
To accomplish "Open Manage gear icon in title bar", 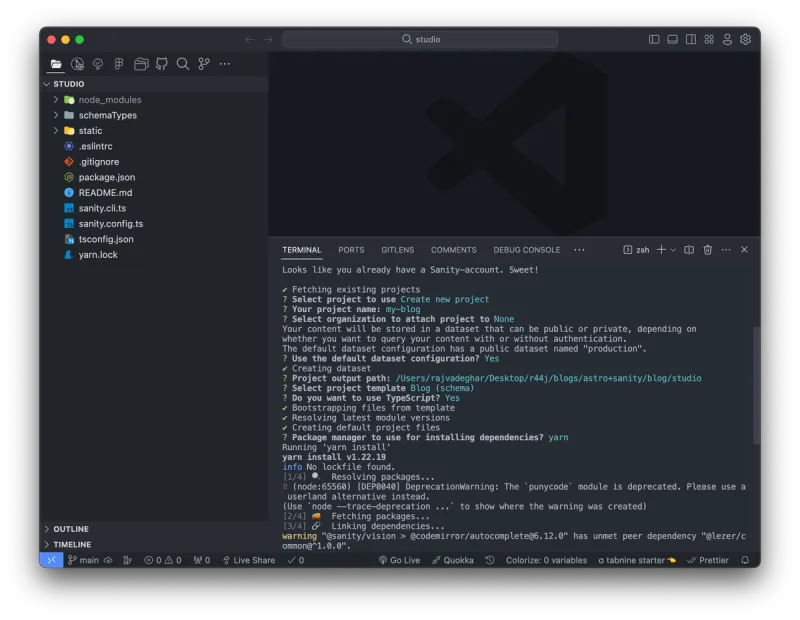I will pyautogui.click(x=745, y=39).
